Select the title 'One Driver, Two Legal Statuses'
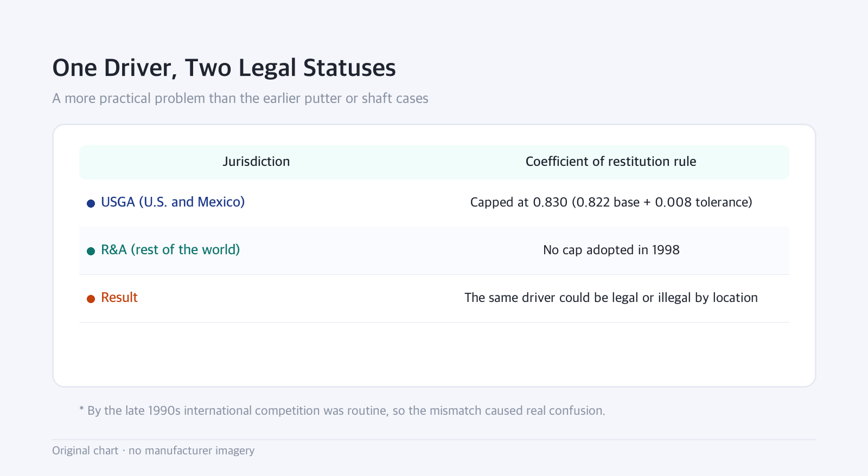This screenshot has height=476, width=868. 224,68
